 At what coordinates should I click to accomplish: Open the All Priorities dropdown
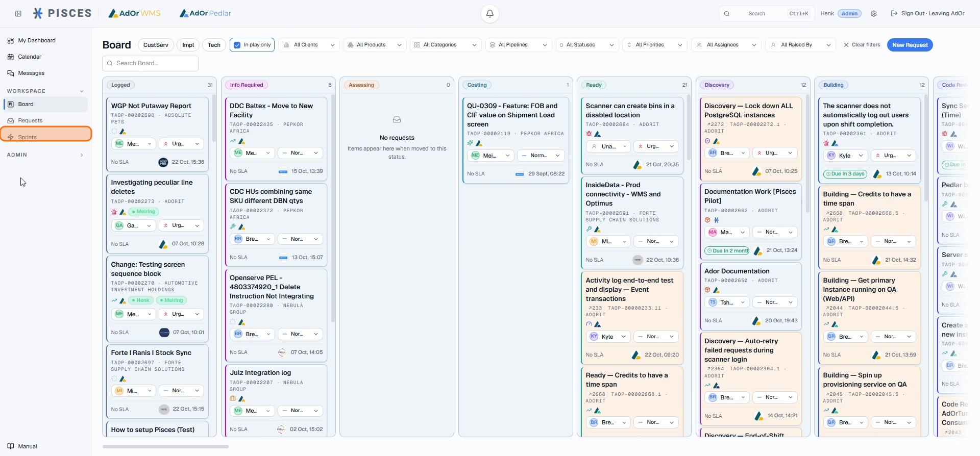point(654,45)
